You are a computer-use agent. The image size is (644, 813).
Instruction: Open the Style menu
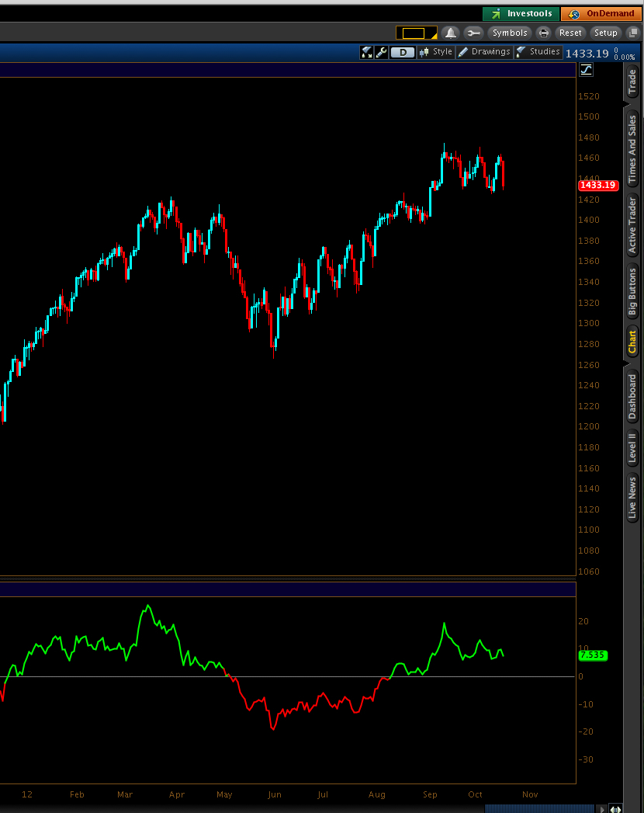coord(436,52)
